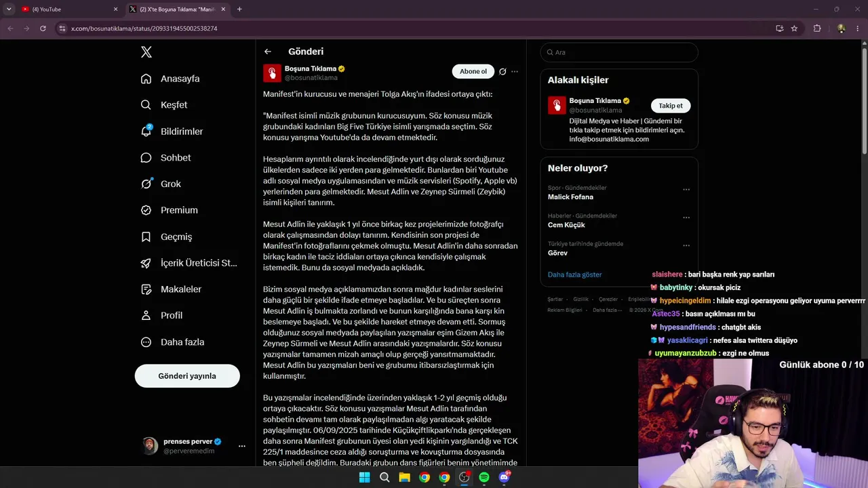Screen dimensions: 868x488
Task: Go to Anasayfa home icon
Action: tap(146, 79)
